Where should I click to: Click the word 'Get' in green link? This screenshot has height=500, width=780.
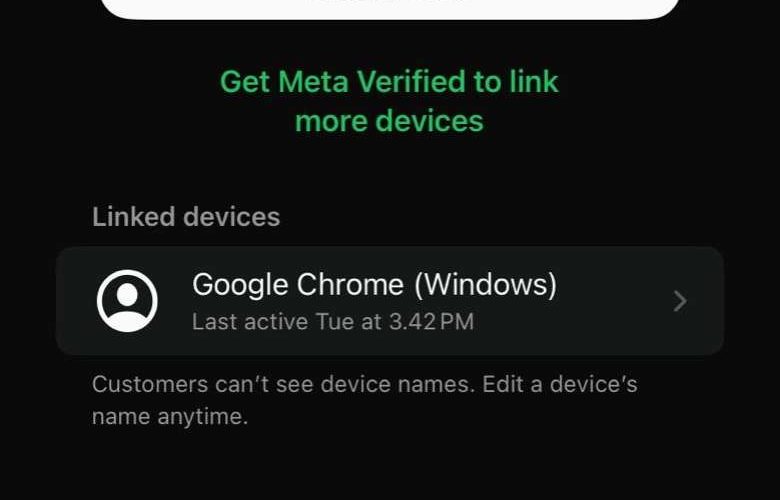[x=245, y=81]
